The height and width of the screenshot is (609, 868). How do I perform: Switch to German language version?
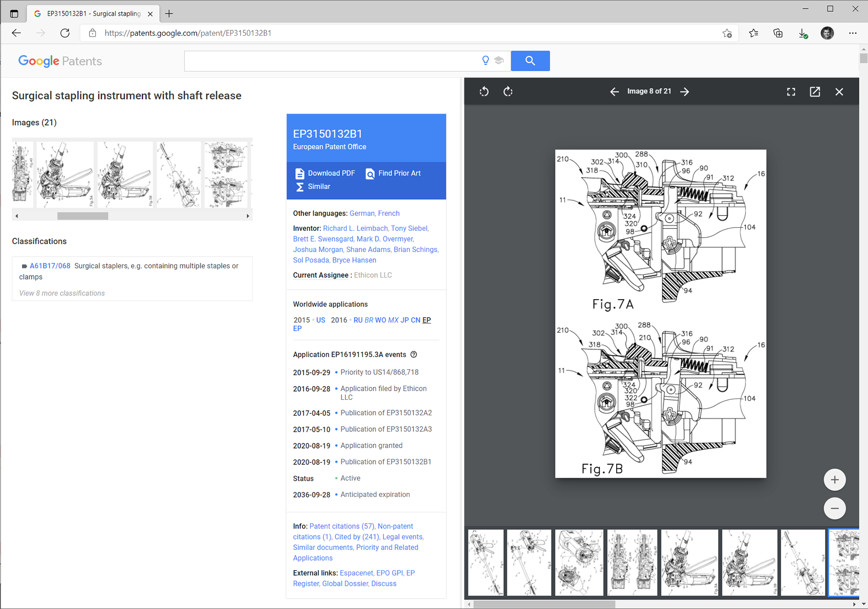click(362, 213)
